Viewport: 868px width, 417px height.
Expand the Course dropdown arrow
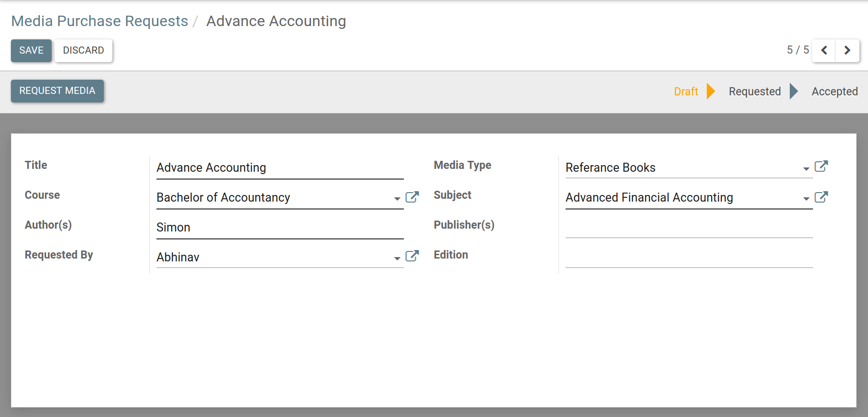click(x=397, y=199)
